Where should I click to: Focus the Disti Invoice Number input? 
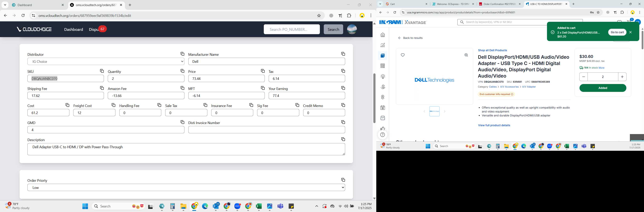point(267,130)
